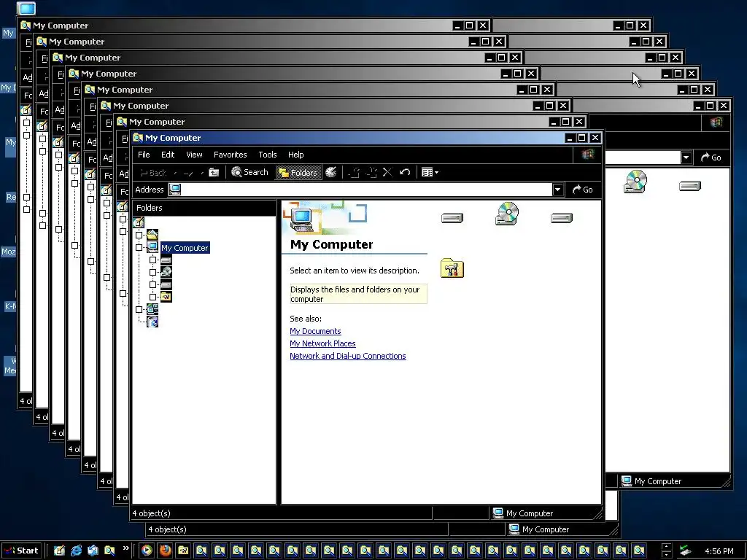Click taskbar row scroll down arrow
Screen dimensions: 747x560
coord(667,555)
